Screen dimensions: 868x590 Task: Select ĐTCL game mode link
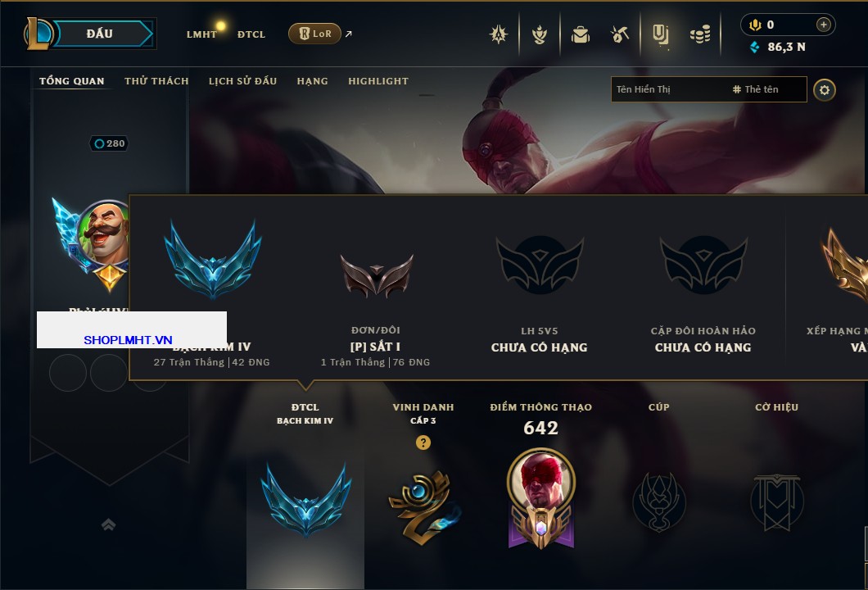[251, 34]
